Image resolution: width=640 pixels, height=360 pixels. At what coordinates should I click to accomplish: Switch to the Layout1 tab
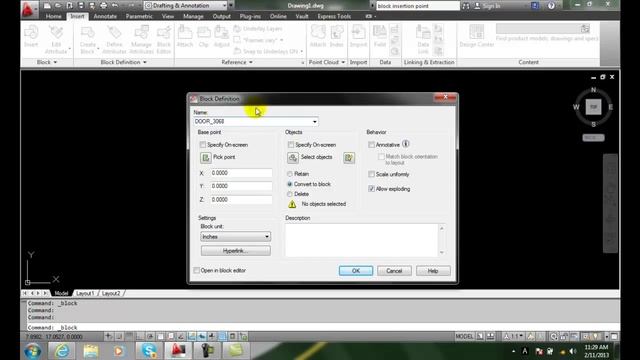85,293
